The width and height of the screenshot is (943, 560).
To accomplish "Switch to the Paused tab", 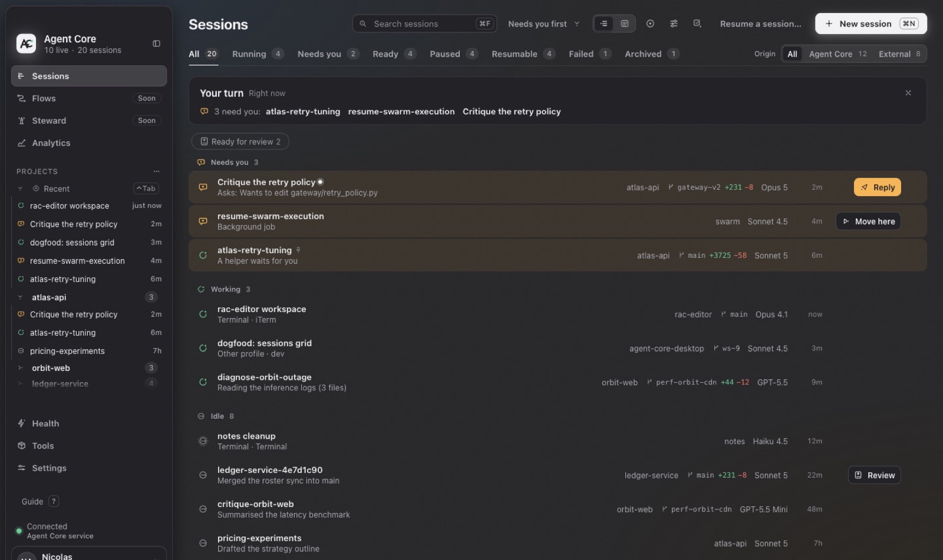I will [453, 54].
